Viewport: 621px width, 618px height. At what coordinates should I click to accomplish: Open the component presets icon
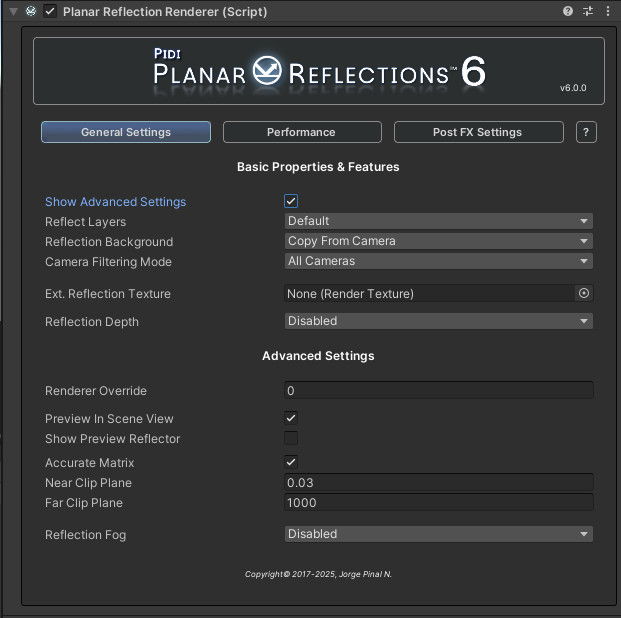point(588,11)
